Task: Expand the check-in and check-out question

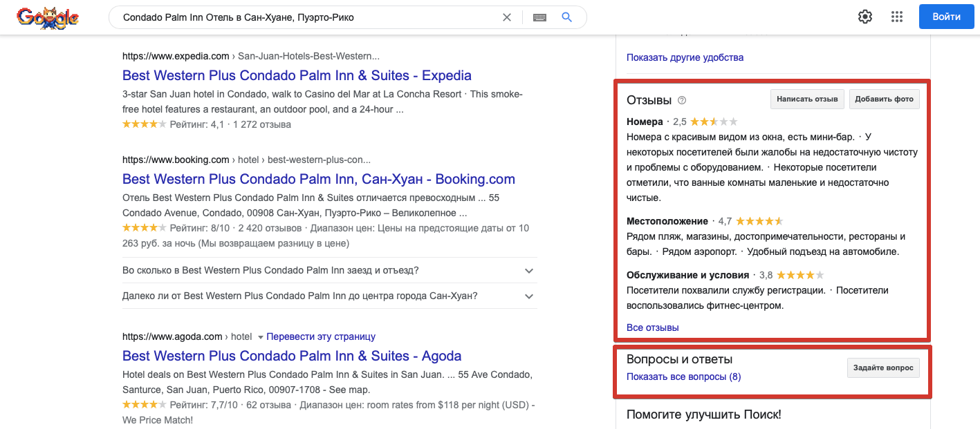Action: point(329,270)
